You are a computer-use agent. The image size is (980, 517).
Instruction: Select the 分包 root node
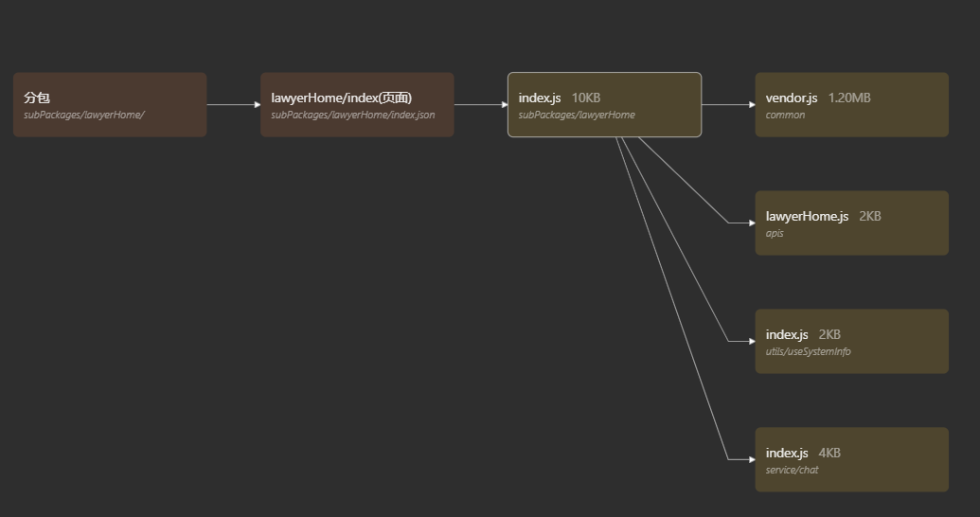click(x=110, y=105)
